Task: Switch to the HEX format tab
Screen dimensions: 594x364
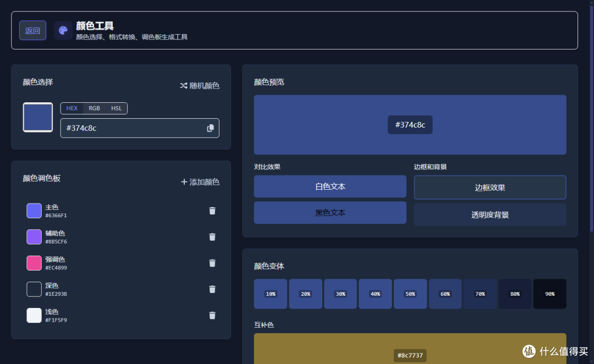Action: 72,108
